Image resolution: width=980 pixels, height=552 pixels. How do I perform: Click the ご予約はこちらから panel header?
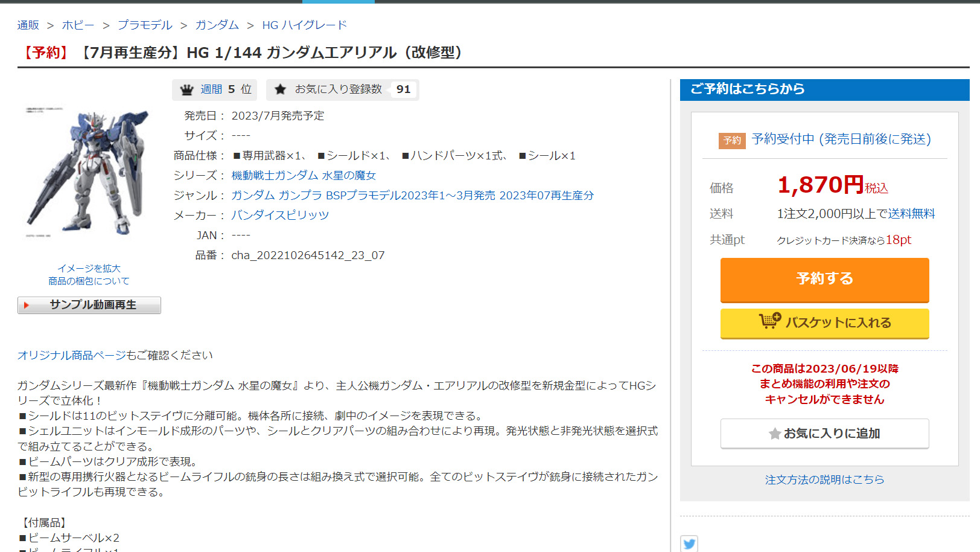tap(825, 89)
